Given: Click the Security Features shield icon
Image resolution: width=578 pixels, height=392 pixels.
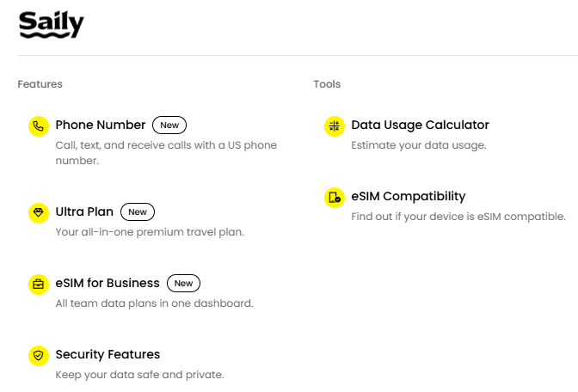Looking at the screenshot, I should pos(39,356).
